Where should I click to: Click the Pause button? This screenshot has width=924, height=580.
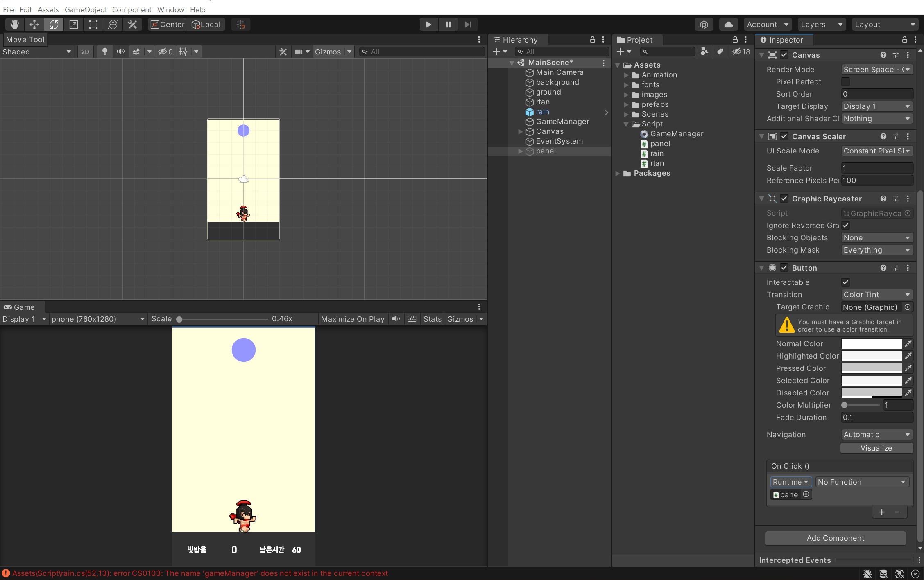(x=448, y=25)
